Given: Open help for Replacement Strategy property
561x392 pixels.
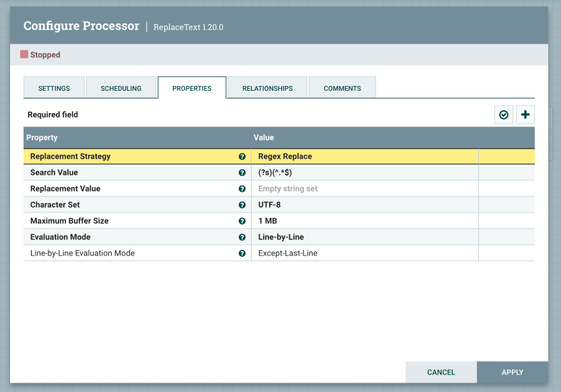Looking at the screenshot, I should [242, 156].
